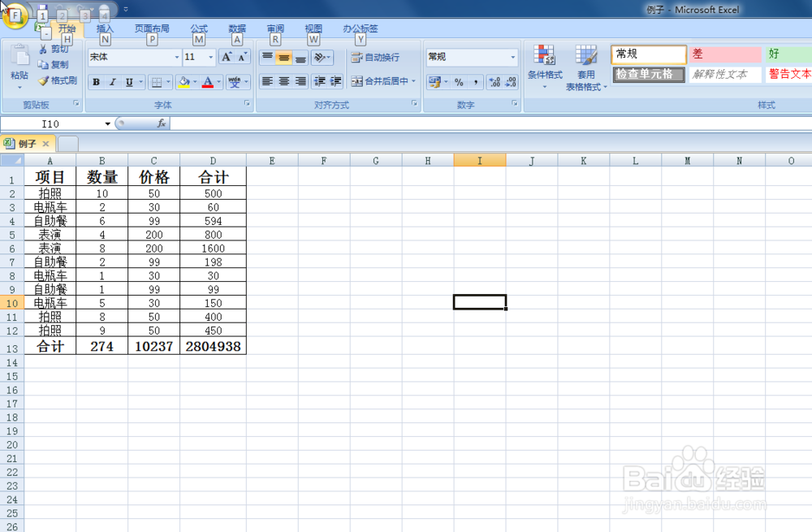Open the underline style dropdown arrow
Viewport: 812px width, 532px height.
click(140, 82)
